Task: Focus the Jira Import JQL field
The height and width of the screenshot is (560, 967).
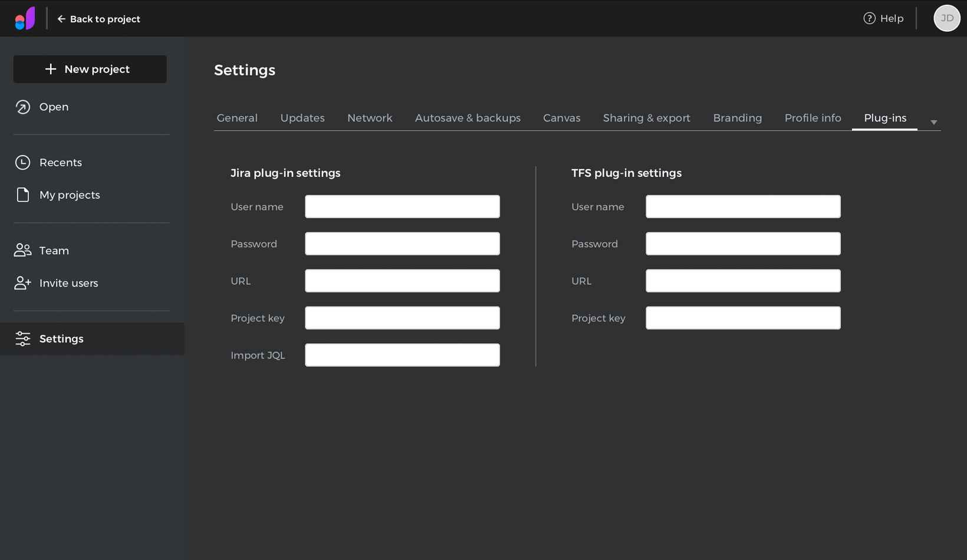Action: pyautogui.click(x=402, y=355)
